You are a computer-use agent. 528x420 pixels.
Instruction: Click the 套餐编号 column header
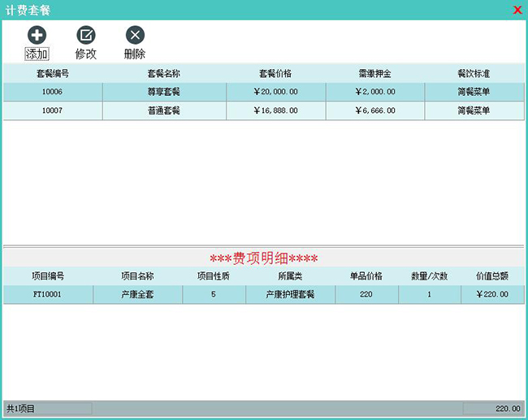click(x=52, y=73)
